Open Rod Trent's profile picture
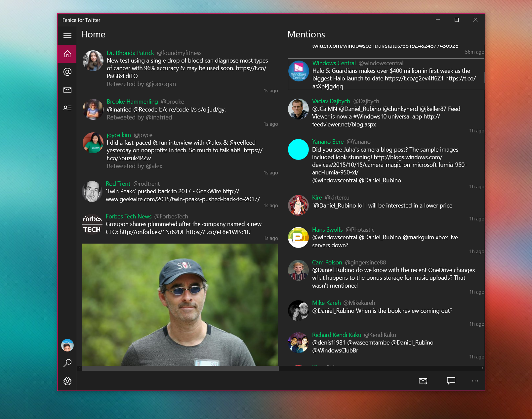The height and width of the screenshot is (419, 532). coord(92,191)
